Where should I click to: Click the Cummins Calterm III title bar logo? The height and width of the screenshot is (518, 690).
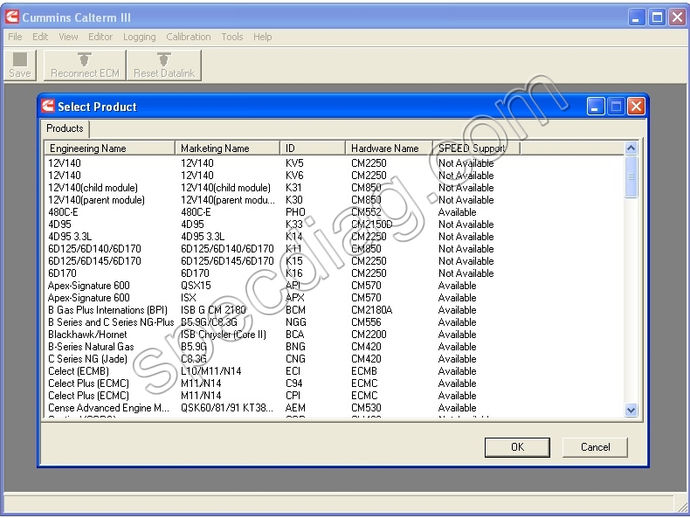point(12,17)
